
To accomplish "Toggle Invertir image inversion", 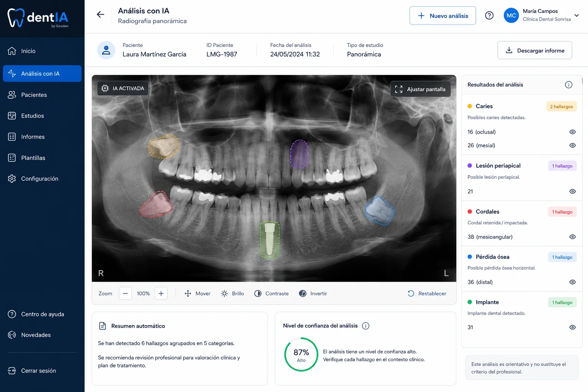I will 313,294.
